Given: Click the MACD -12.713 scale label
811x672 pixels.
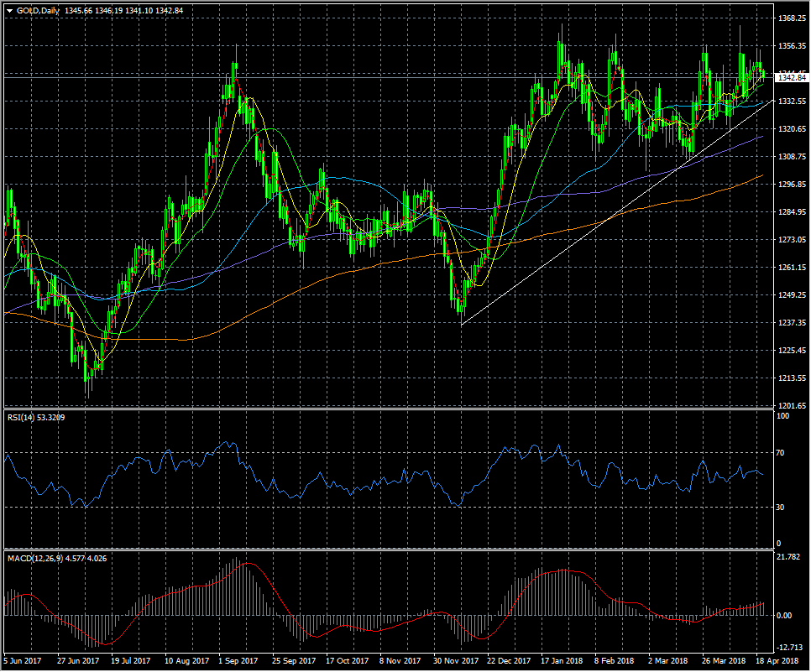Looking at the screenshot, I should pos(791,646).
